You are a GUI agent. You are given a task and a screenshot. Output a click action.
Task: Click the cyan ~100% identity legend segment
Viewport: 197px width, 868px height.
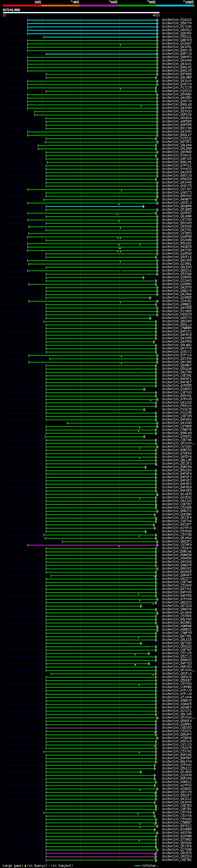175,6
